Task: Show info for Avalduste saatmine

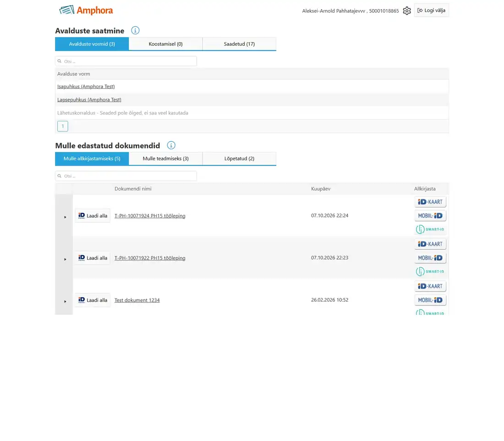Action: point(135,31)
